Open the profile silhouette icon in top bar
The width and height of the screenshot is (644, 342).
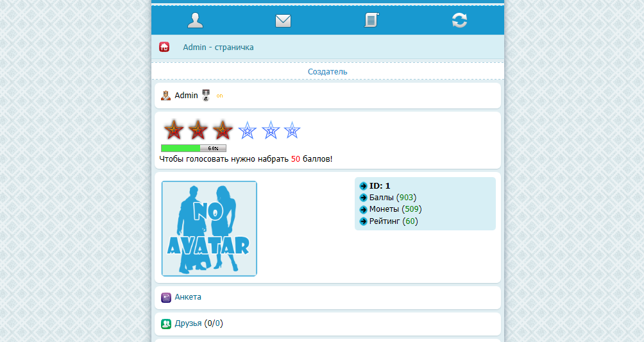click(x=195, y=20)
